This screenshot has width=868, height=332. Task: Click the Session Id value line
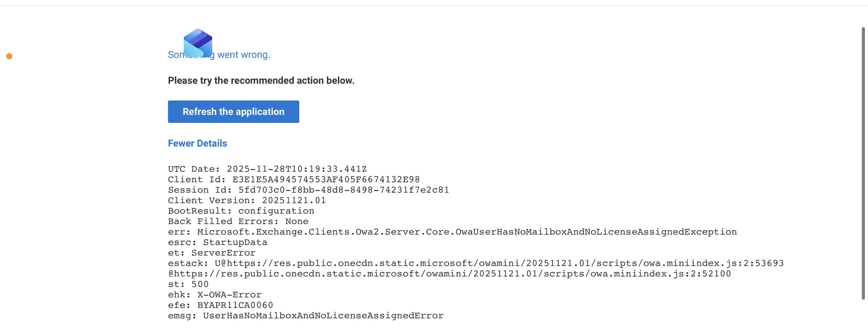pyautogui.click(x=308, y=190)
